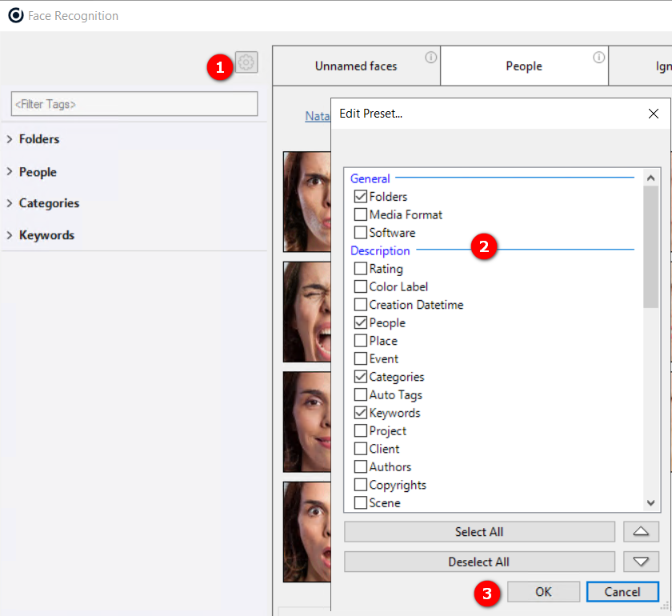Enable the Rating checkbox

[x=361, y=269]
